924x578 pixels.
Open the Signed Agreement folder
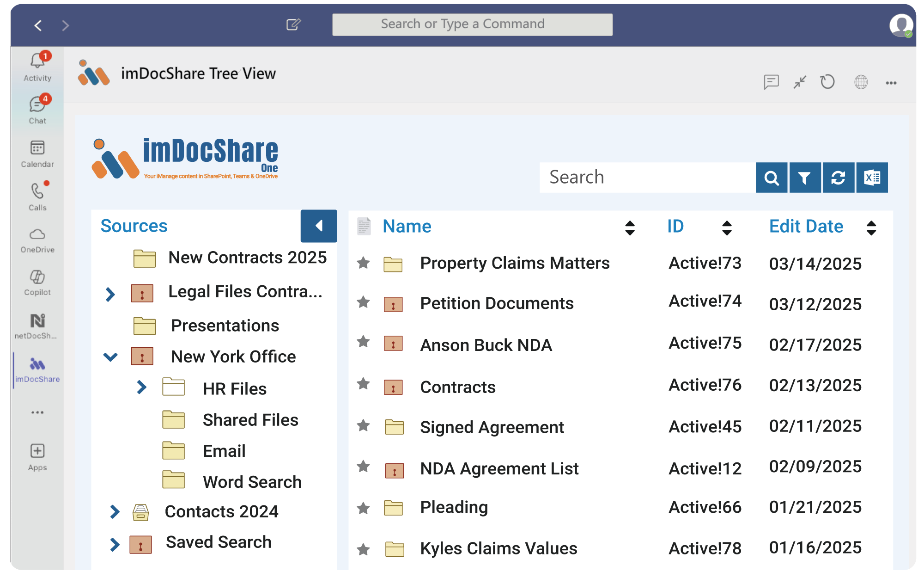pyautogui.click(x=492, y=427)
